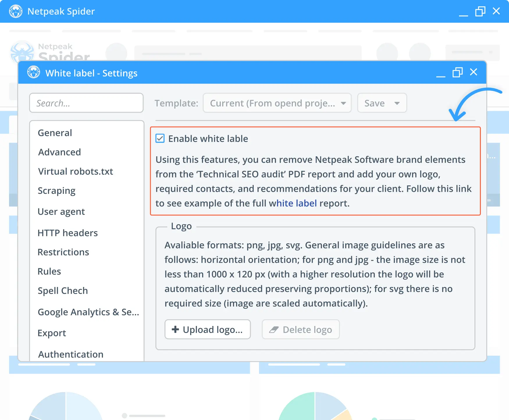Open HTTP headers settings
The height and width of the screenshot is (420, 509).
[x=68, y=233]
